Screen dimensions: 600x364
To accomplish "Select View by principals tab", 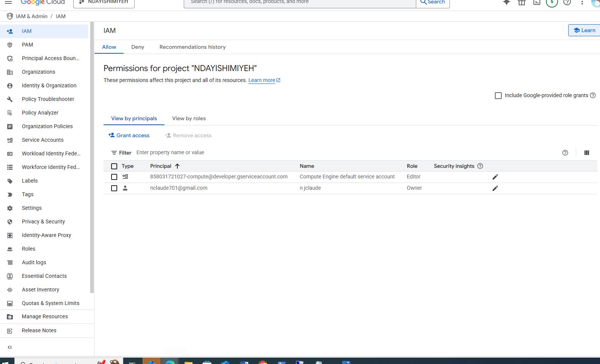I will click(134, 118).
